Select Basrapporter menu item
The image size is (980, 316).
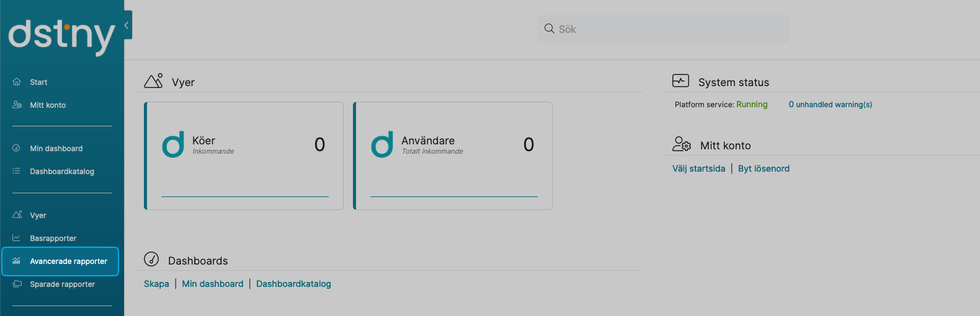tap(53, 239)
